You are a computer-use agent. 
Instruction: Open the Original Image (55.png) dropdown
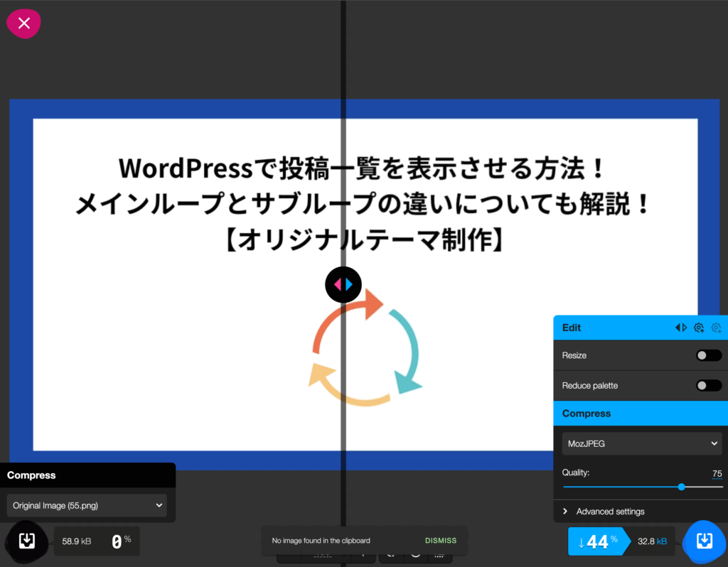(87, 506)
